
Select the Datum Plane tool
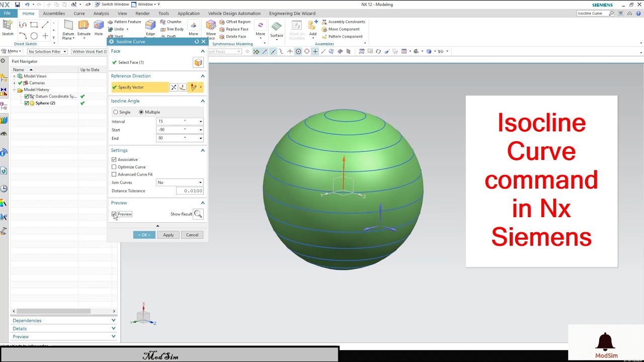click(x=68, y=30)
